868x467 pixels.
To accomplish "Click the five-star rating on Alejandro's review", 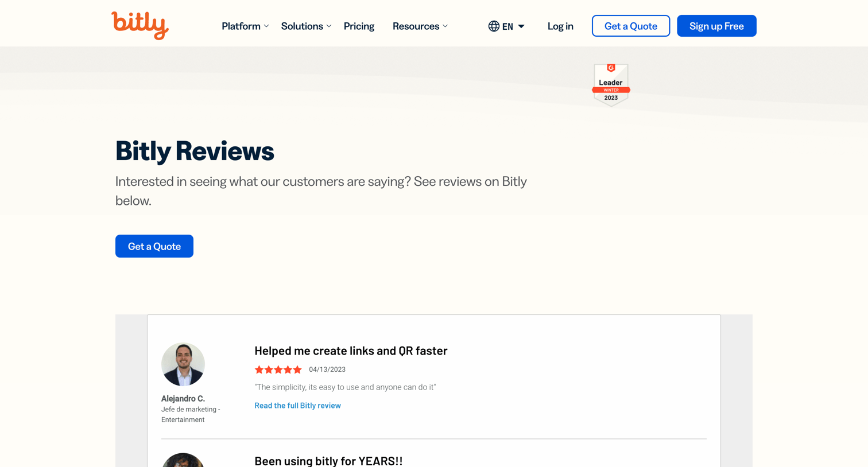I will [278, 369].
